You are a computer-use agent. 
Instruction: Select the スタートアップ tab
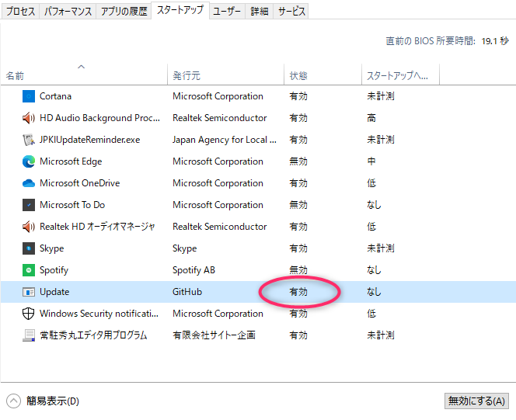coord(180,10)
